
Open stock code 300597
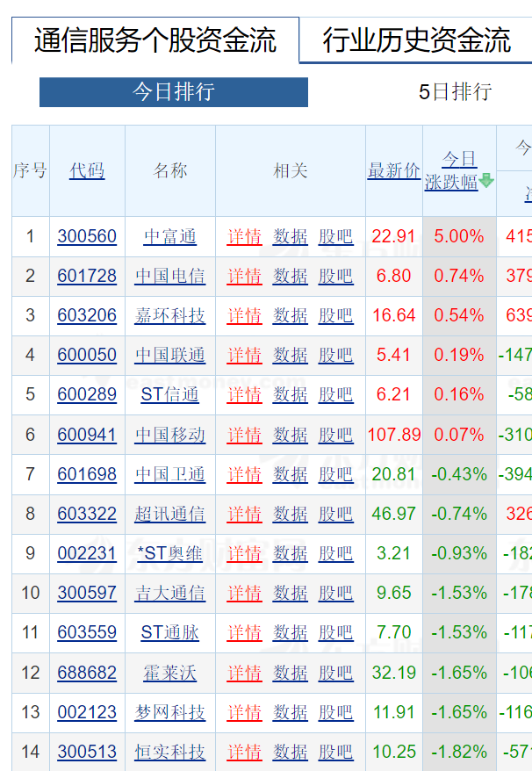click(x=87, y=593)
